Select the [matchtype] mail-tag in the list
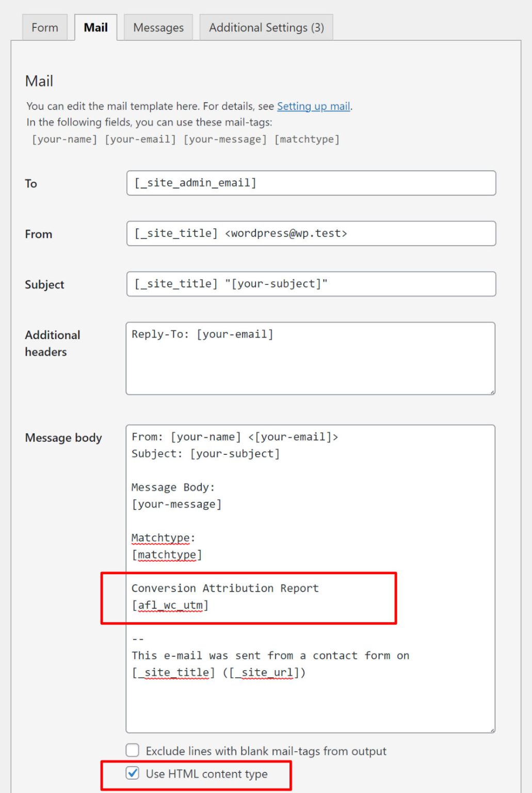This screenshot has width=532, height=793. point(307,139)
